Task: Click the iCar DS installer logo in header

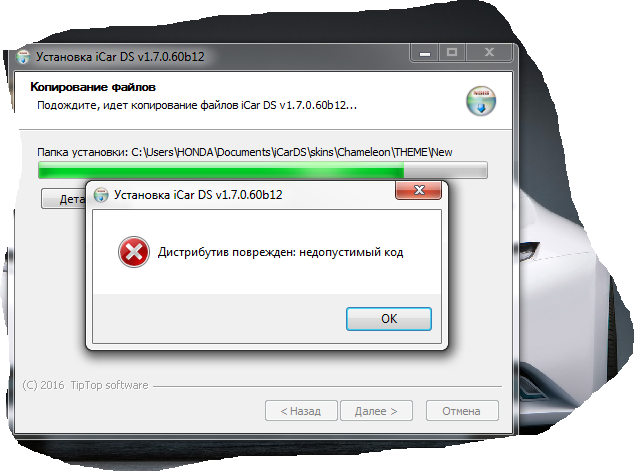Action: (481, 101)
